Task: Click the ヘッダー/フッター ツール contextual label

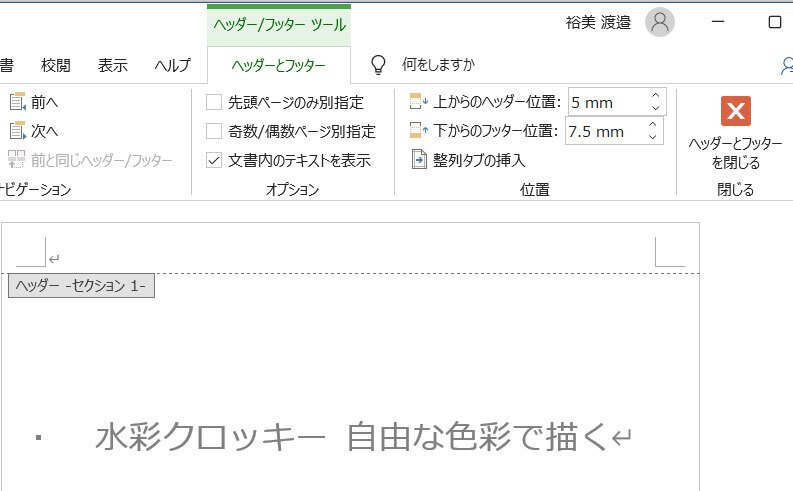Action: 279,25
